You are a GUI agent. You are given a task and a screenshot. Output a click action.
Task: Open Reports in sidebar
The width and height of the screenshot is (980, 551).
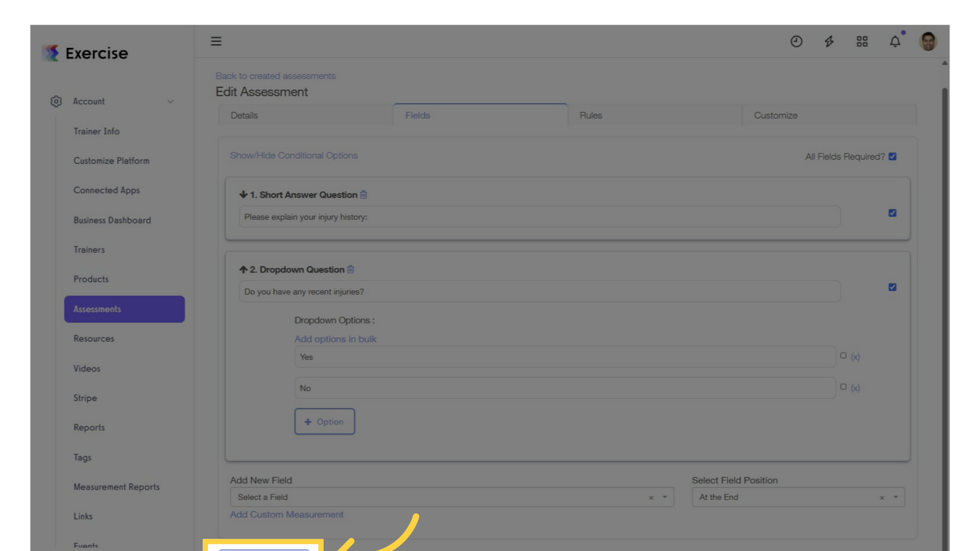click(89, 428)
